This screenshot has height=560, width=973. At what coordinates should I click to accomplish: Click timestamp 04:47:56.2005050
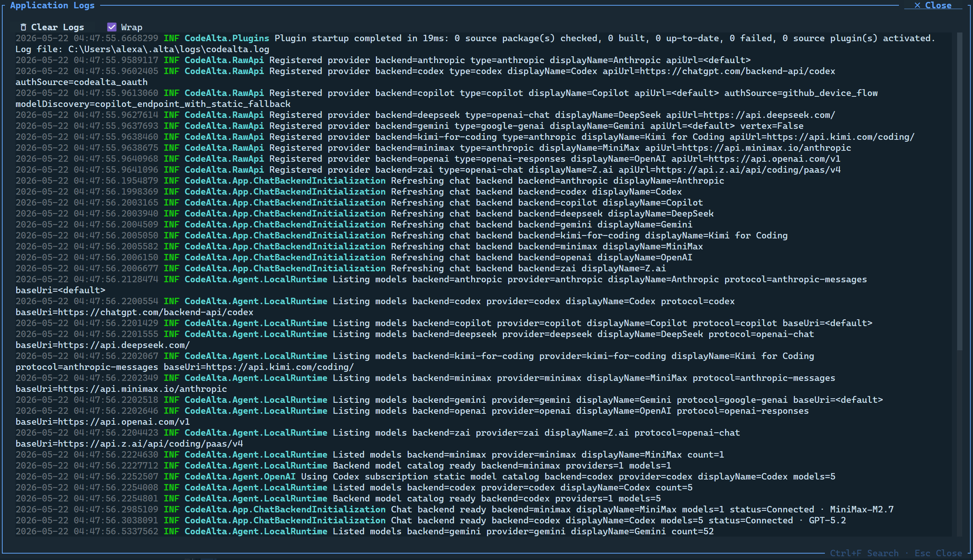[x=116, y=235]
